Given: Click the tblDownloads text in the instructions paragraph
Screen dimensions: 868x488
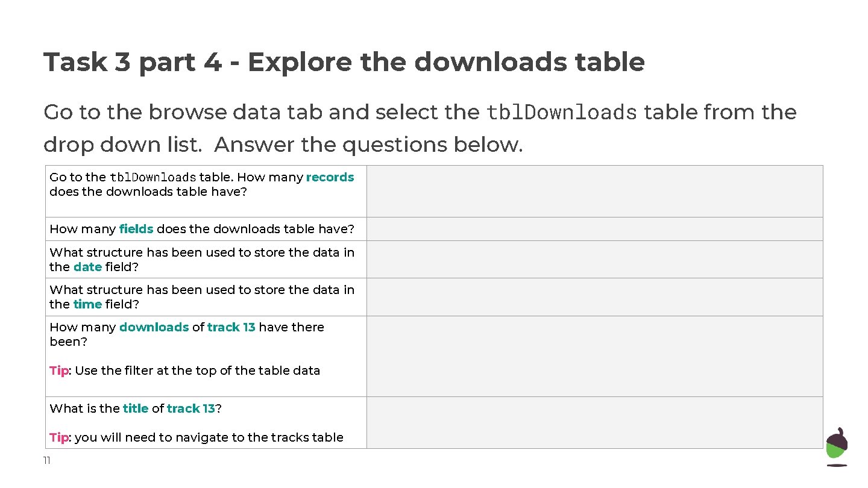Looking at the screenshot, I should [561, 113].
